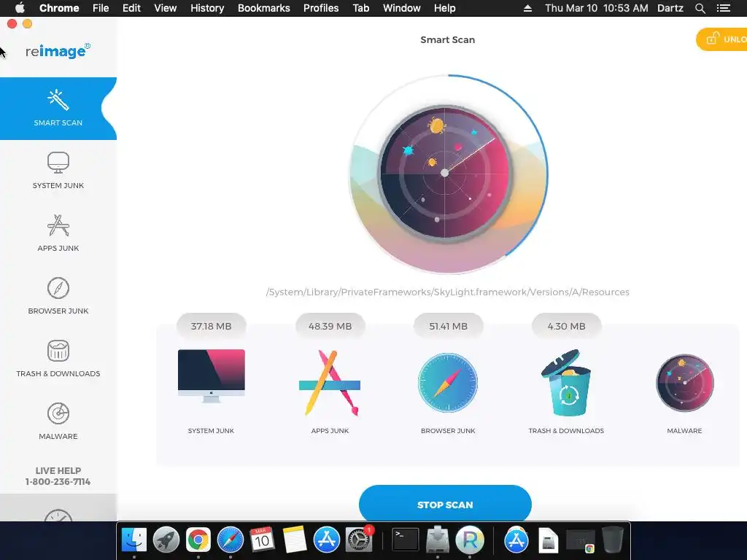This screenshot has height=560, width=747.
Task: Click the scanned file path text
Action: click(447, 292)
